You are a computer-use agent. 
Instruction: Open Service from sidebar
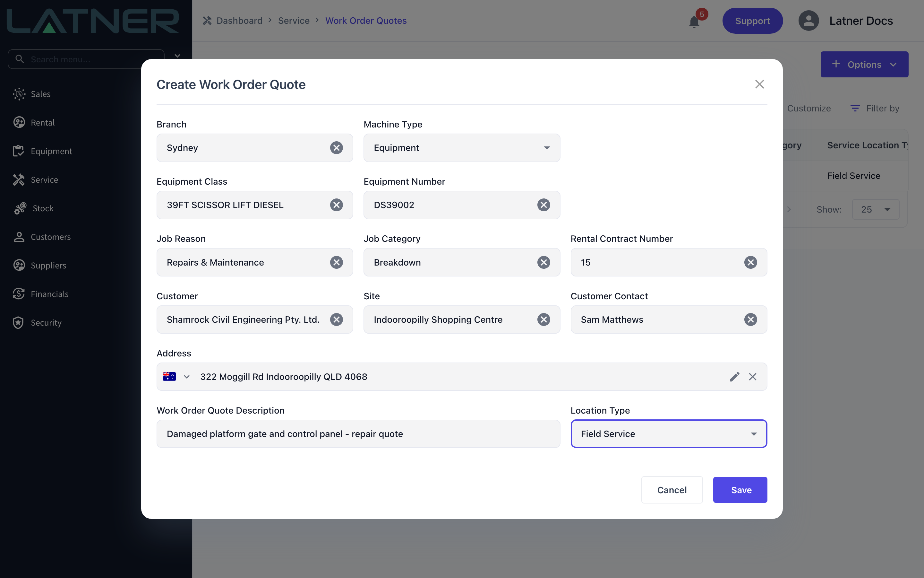click(x=35, y=180)
